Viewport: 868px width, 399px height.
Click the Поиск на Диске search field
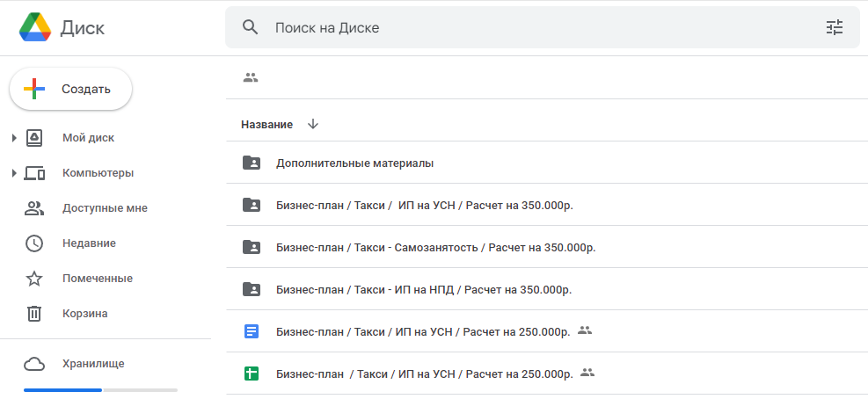pos(543,27)
